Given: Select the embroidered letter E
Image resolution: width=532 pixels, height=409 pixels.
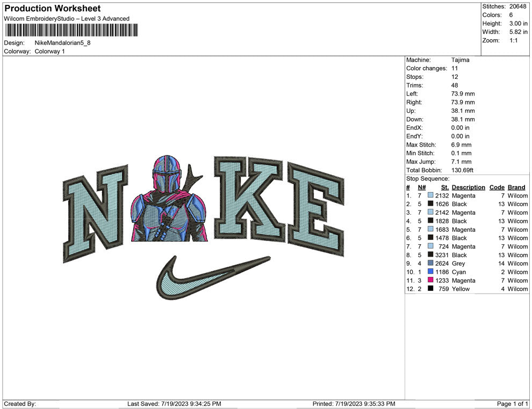Looking at the screenshot, I should pyautogui.click(x=316, y=209).
